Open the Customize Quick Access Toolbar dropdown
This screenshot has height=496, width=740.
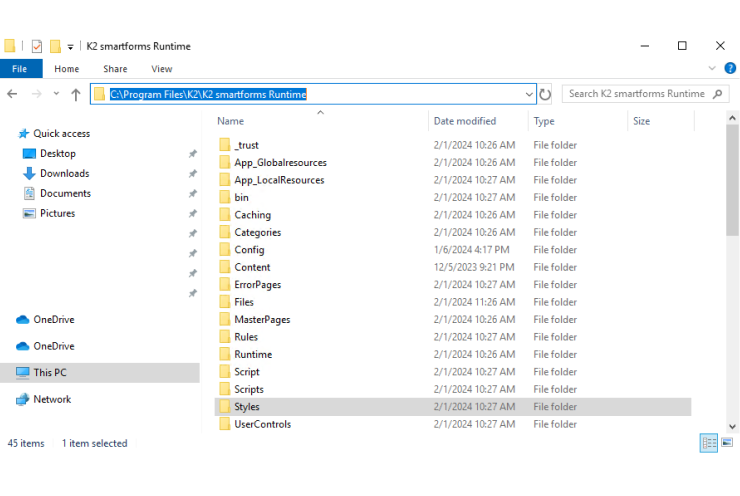[70, 47]
